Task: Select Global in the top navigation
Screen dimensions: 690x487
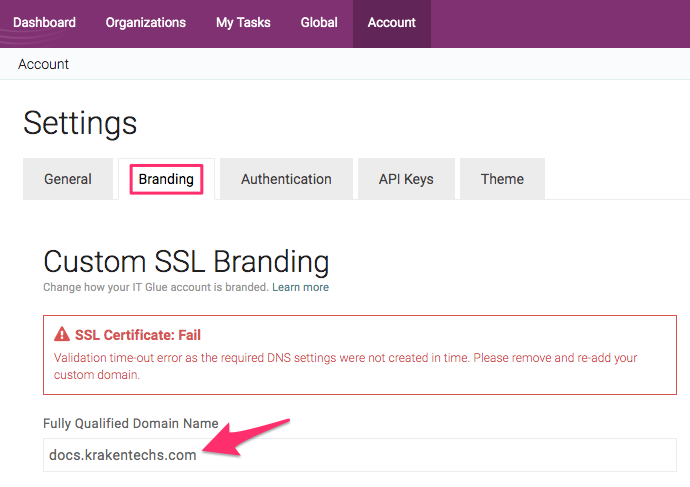Action: (x=319, y=22)
